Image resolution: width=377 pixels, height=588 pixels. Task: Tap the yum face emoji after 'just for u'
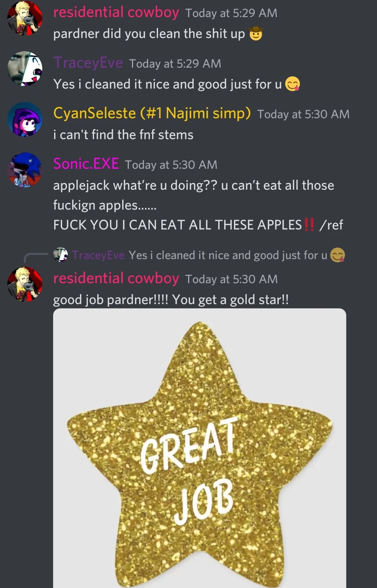pyautogui.click(x=293, y=84)
